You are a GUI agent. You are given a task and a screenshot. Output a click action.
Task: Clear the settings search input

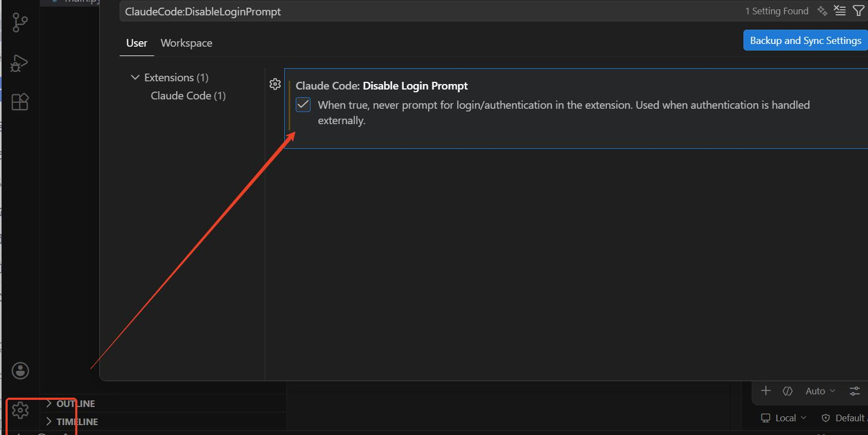point(840,11)
